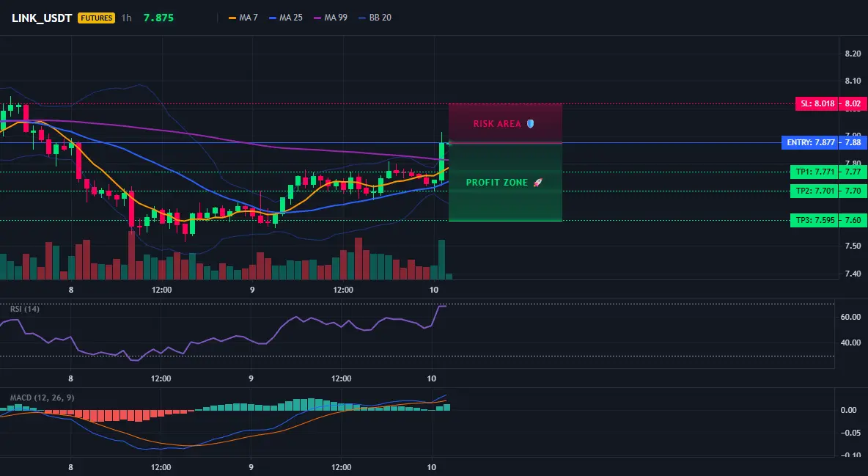Click the PROFIT ZONE label

496,183
